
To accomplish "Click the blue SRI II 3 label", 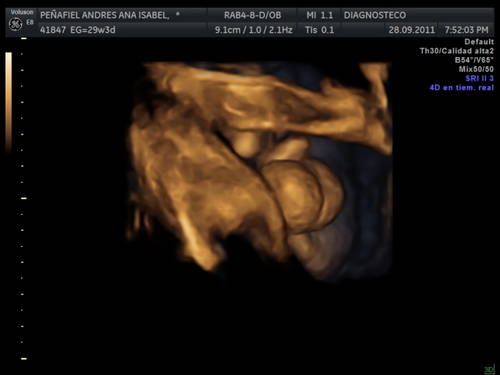I will point(480,78).
